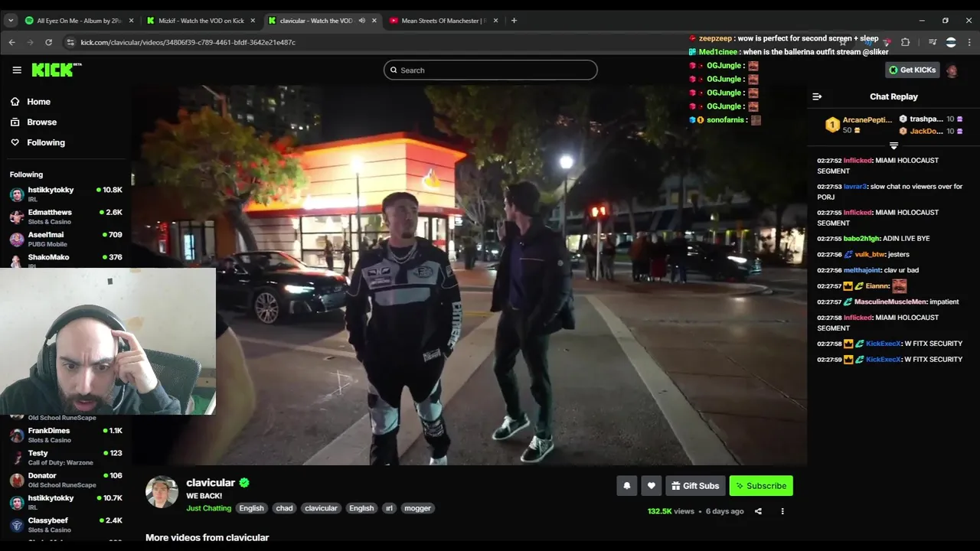Open the Home sidebar link
The height and width of the screenshot is (551, 980).
38,102
